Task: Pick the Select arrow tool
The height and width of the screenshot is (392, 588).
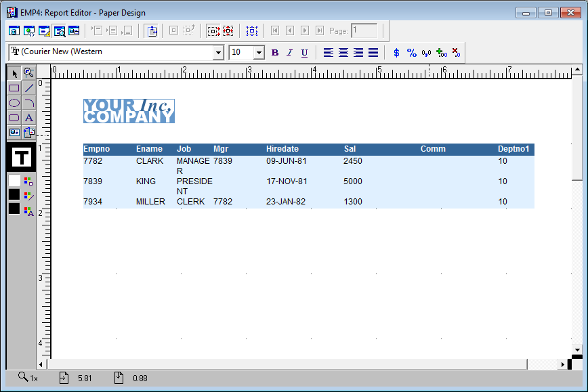Action: (14, 73)
